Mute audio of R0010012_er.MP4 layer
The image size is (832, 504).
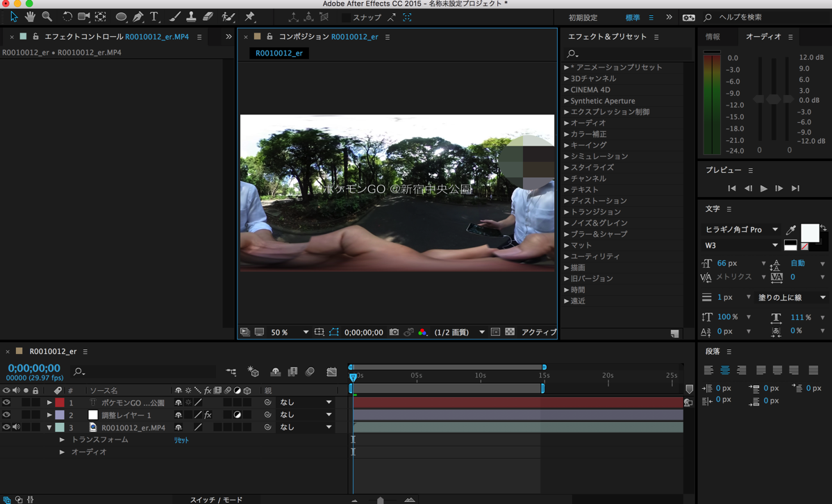pos(17,427)
